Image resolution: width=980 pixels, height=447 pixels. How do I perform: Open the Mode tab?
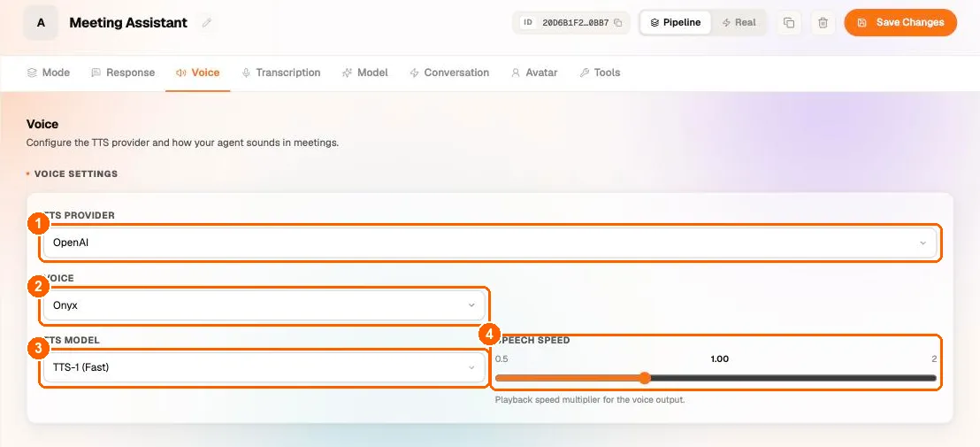coord(48,73)
